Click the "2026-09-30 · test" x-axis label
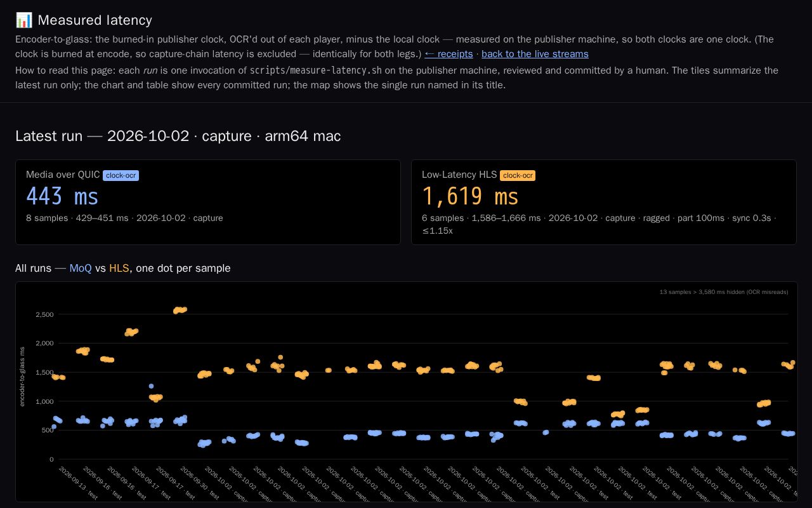Image resolution: width=812 pixels, height=508 pixels. point(200,483)
